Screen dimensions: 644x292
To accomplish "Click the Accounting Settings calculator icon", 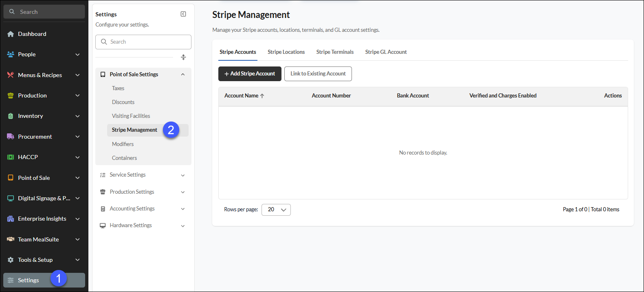I will click(x=103, y=209).
